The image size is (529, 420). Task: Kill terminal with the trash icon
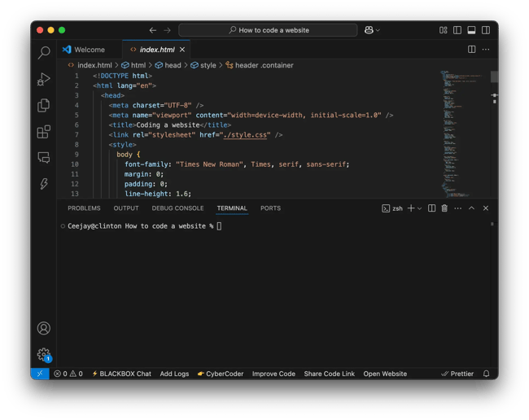(x=444, y=208)
